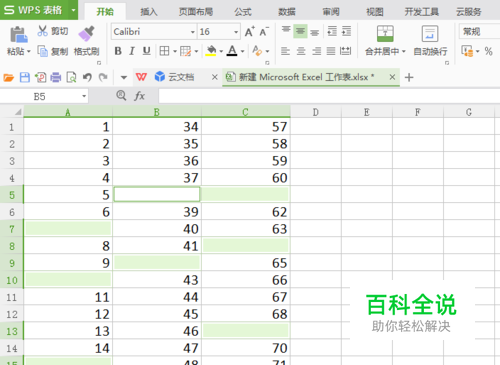This screenshot has width=500, height=365.
Task: Select row 11 header
Action: click(x=12, y=297)
